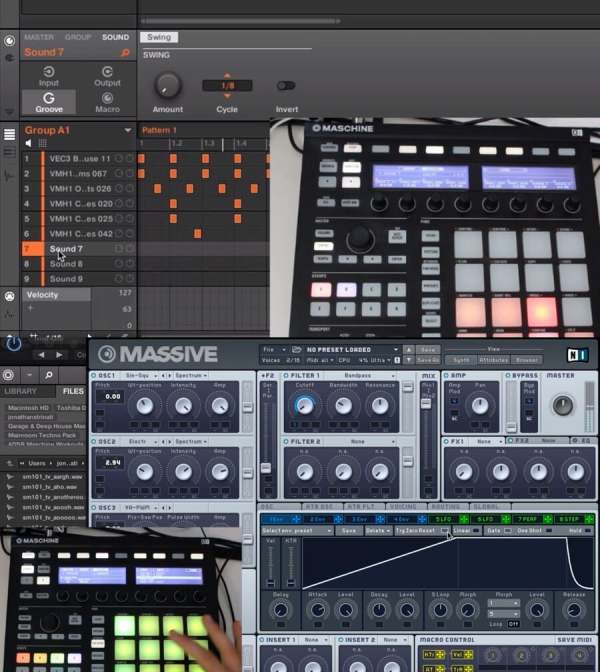Toggle the Bypass section power
The width and height of the screenshot is (600, 672).
click(x=508, y=375)
